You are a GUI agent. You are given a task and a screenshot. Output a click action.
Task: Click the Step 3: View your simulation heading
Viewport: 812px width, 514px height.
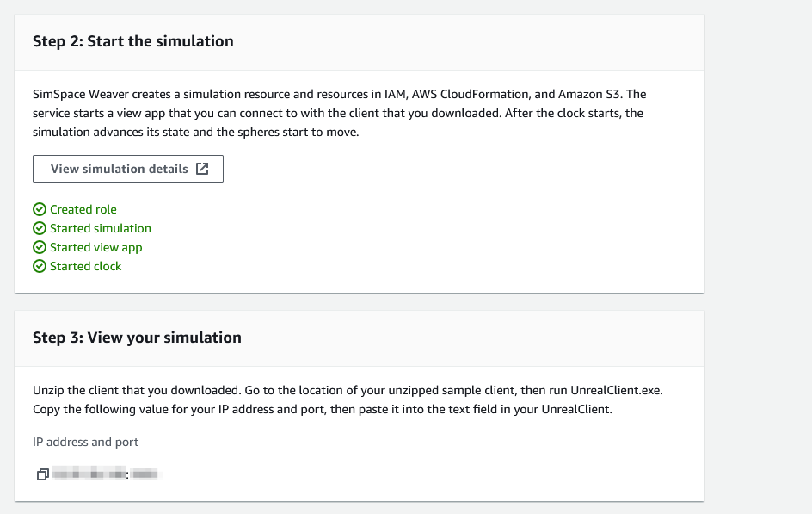[x=137, y=338]
